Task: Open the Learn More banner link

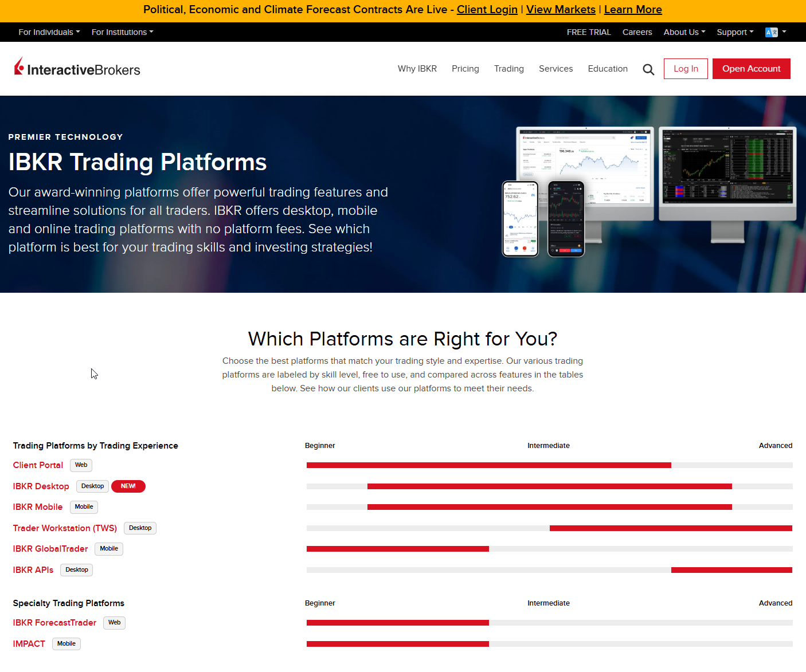Action: pyautogui.click(x=633, y=10)
